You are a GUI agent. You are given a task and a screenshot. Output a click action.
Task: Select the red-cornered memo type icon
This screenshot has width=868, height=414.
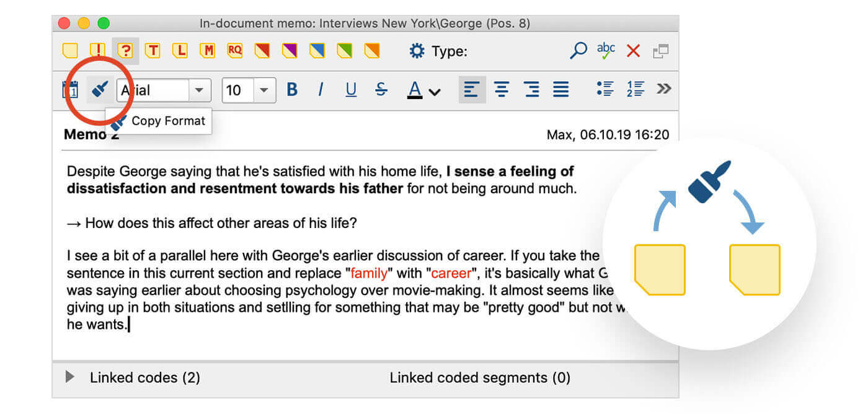(x=262, y=51)
